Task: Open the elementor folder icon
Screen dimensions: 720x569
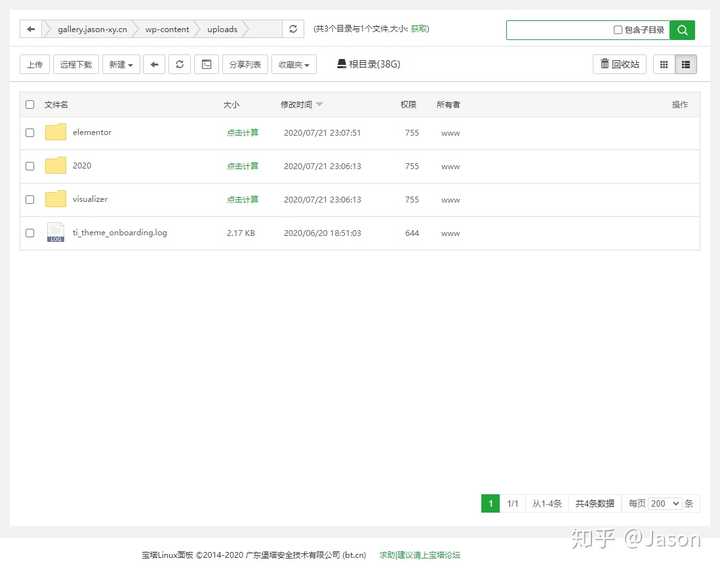Action: 56,132
